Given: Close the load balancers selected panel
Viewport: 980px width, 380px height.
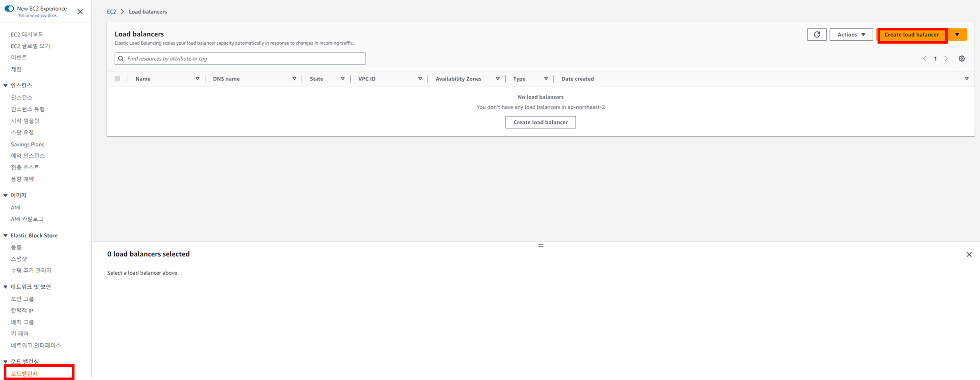Looking at the screenshot, I should tap(969, 254).
